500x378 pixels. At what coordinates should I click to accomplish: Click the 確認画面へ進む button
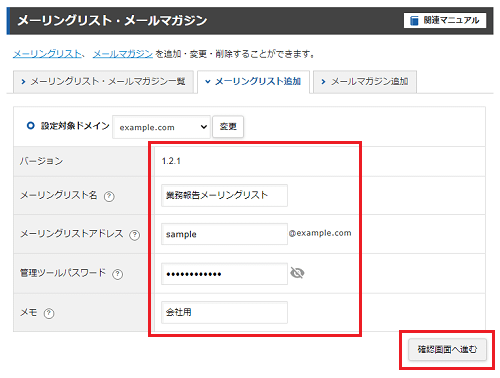(x=447, y=349)
